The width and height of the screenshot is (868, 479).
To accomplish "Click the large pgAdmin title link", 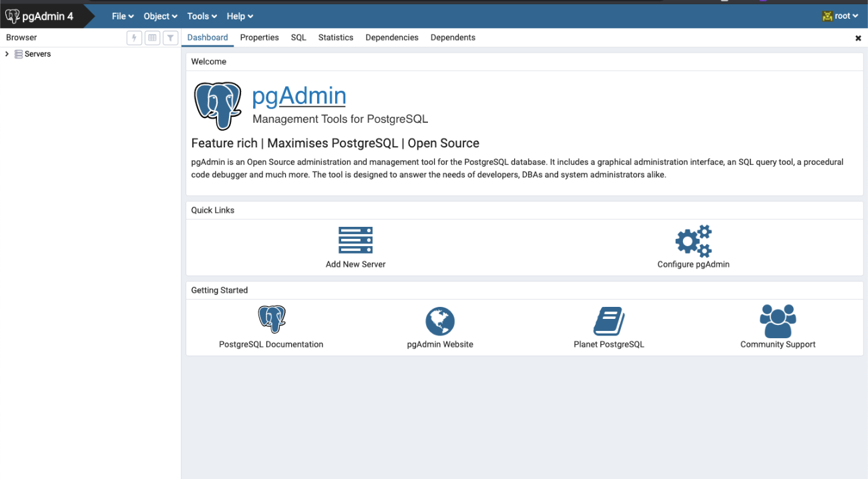I will (299, 96).
